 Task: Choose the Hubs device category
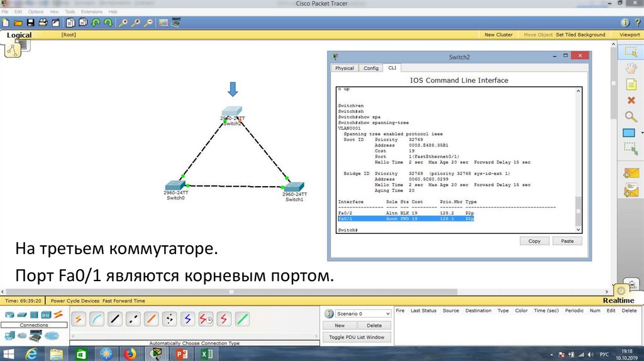[34, 315]
